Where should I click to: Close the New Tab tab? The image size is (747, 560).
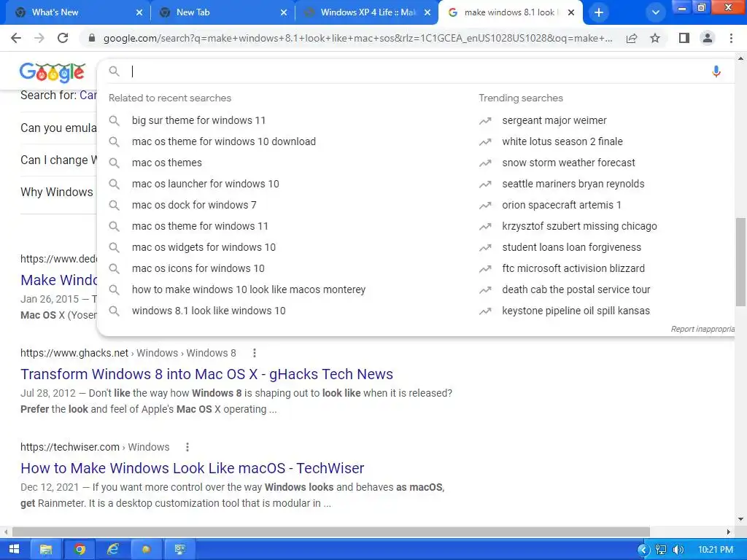(284, 13)
